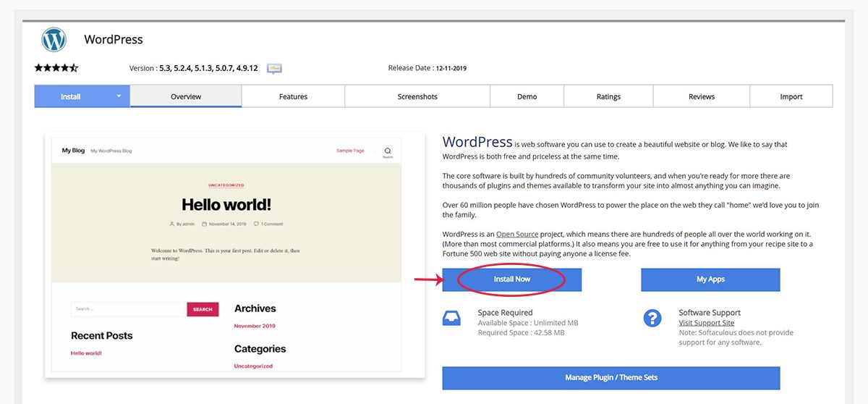
Task: Click the Install Now button
Action: 512,279
